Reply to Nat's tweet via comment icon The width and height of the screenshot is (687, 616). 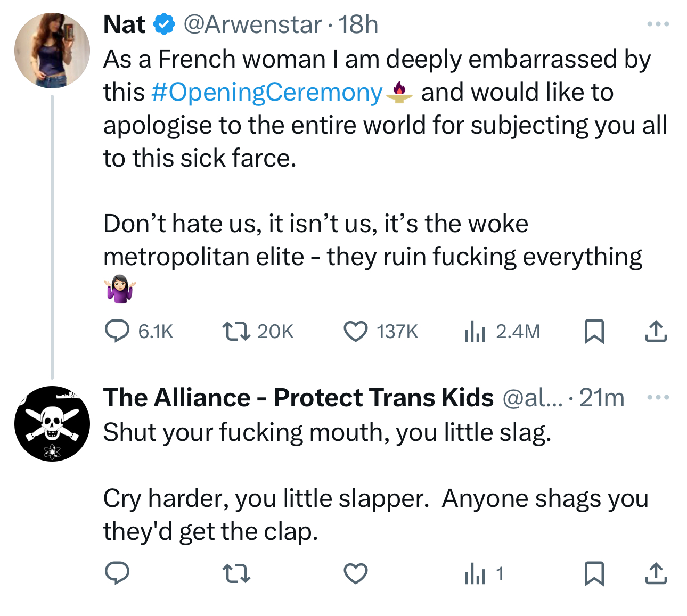(x=117, y=331)
